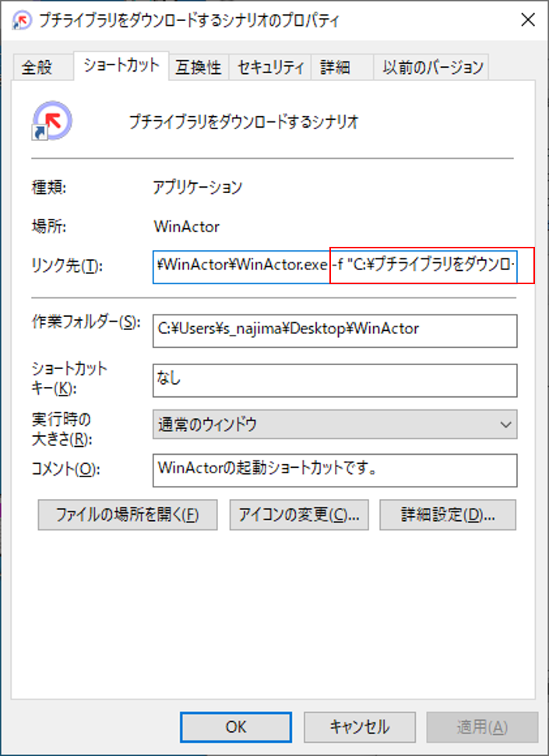Click the アプリケーション type text
549x756 pixels.
197,187
